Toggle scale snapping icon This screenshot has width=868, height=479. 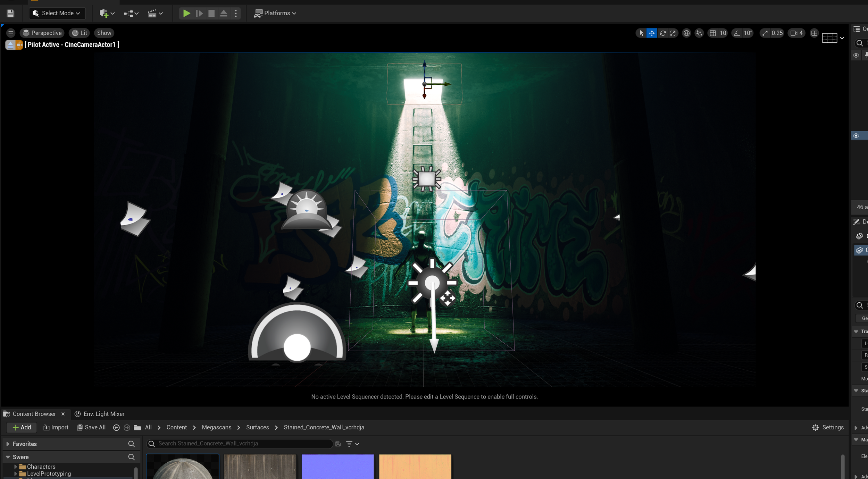pyautogui.click(x=765, y=33)
